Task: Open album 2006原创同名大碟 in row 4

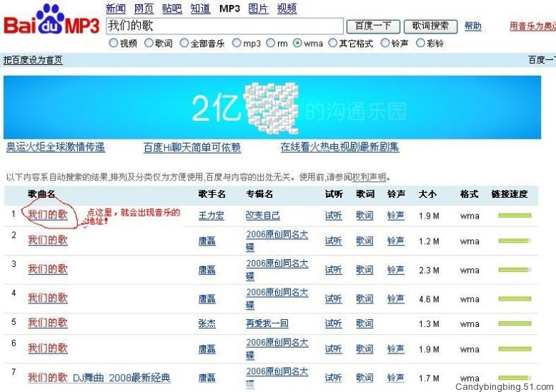Action: pos(277,298)
